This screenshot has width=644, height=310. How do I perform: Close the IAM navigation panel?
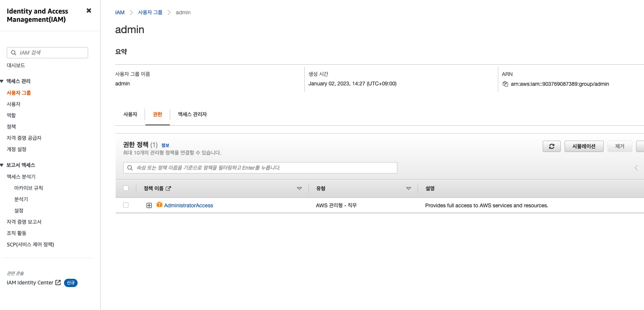click(x=89, y=11)
